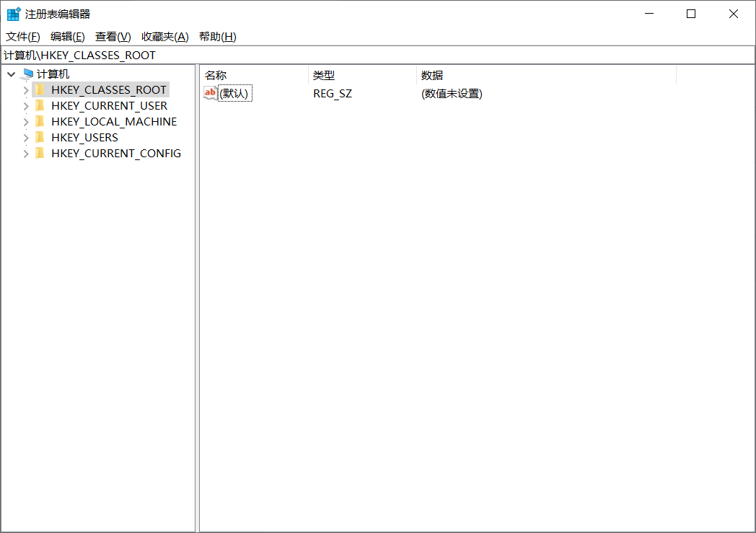Click the REG_SZ type cell
756x533 pixels.
click(x=333, y=94)
